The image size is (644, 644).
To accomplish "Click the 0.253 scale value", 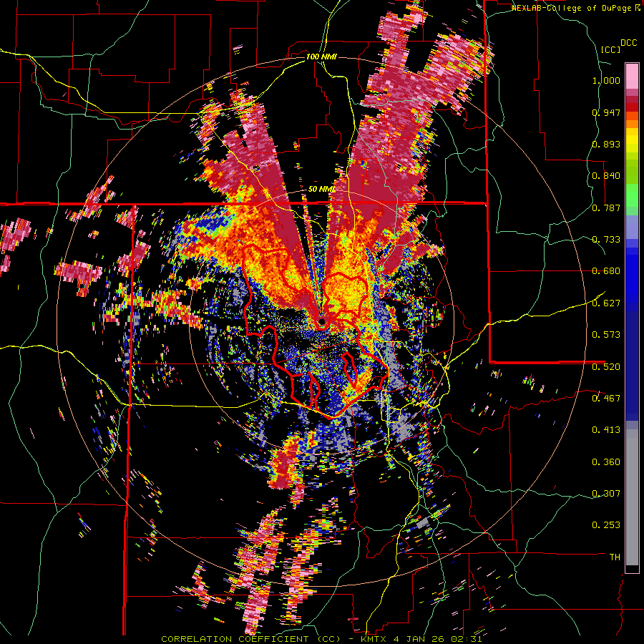I will 606,525.
